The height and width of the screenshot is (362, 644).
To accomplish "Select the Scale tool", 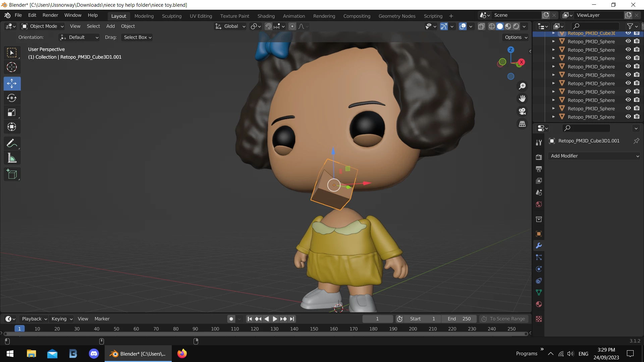I will coord(12,113).
